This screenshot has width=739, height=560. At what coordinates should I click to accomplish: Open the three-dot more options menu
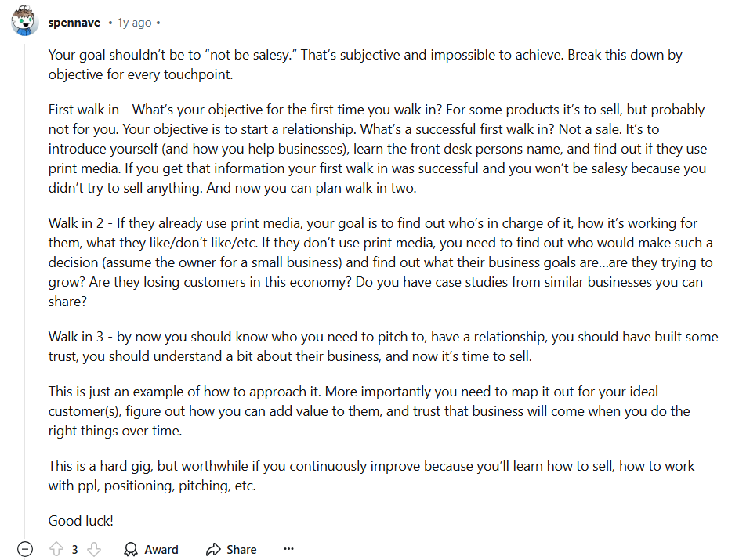[x=289, y=549]
